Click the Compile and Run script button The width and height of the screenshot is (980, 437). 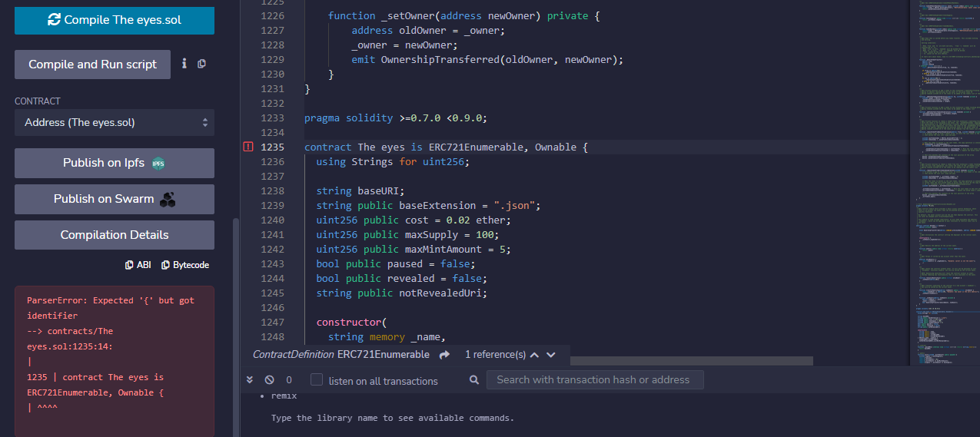tap(92, 65)
